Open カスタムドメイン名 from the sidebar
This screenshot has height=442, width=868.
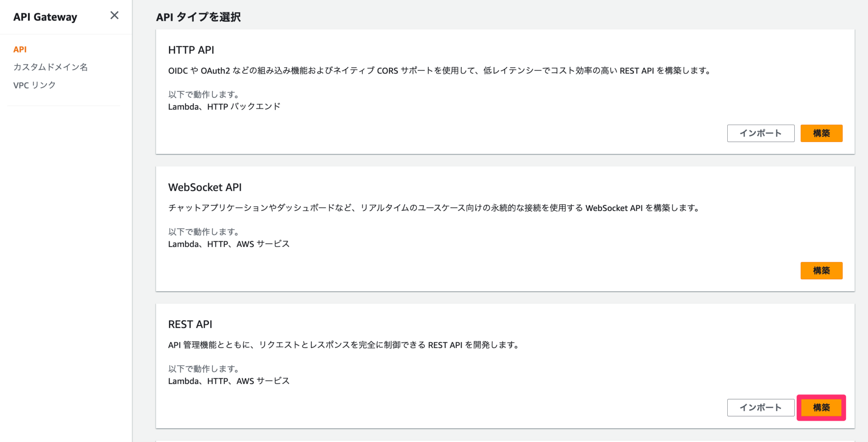[x=50, y=67]
